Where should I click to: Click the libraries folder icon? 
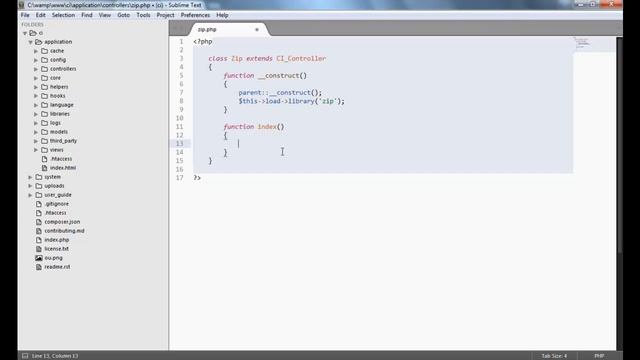point(44,114)
